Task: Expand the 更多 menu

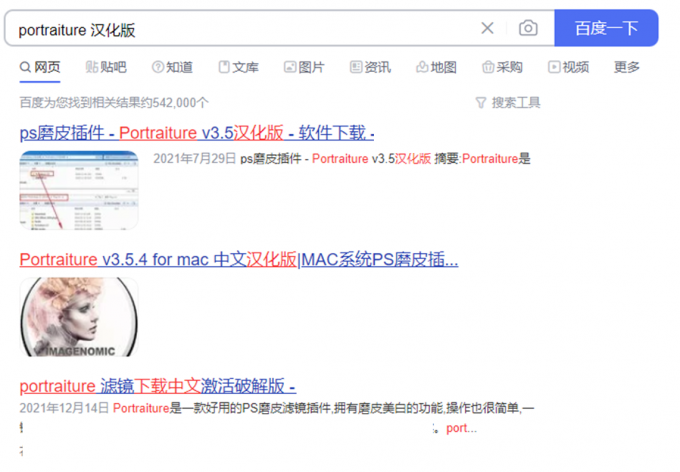Action: (x=627, y=67)
